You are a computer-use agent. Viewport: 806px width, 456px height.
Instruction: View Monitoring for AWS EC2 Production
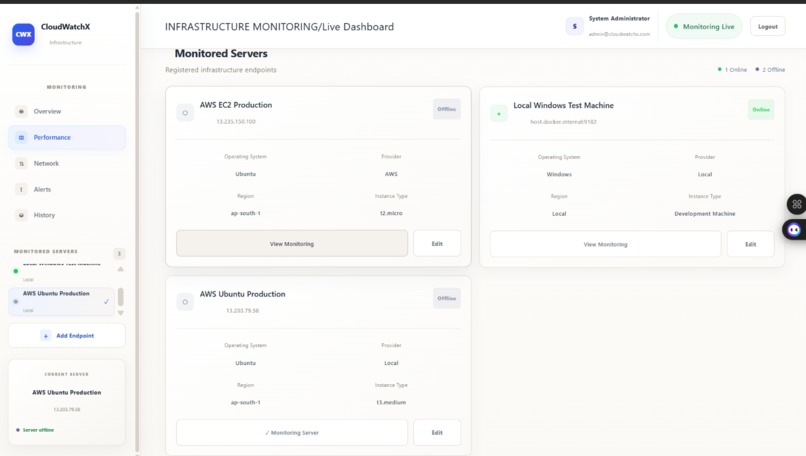[x=291, y=244]
